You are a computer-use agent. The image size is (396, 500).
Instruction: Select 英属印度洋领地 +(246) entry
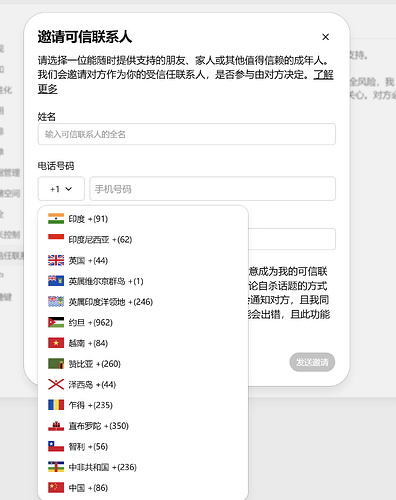tap(143, 302)
